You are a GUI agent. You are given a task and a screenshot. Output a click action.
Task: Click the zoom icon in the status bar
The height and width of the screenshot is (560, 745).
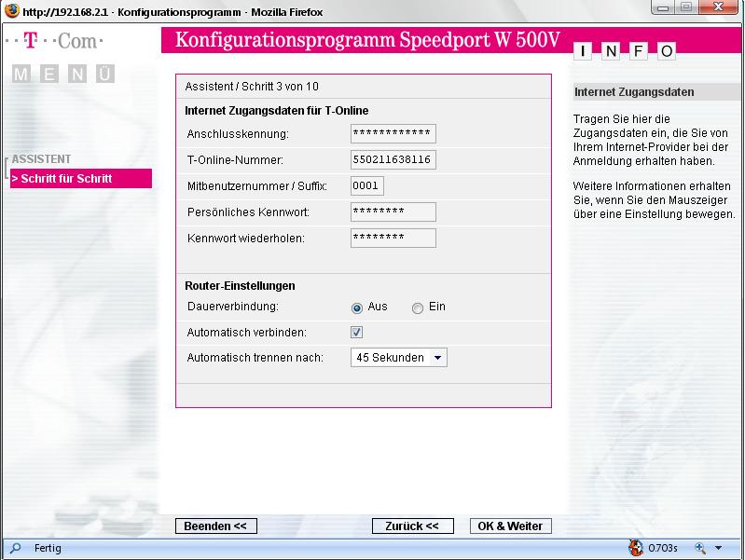click(700, 548)
